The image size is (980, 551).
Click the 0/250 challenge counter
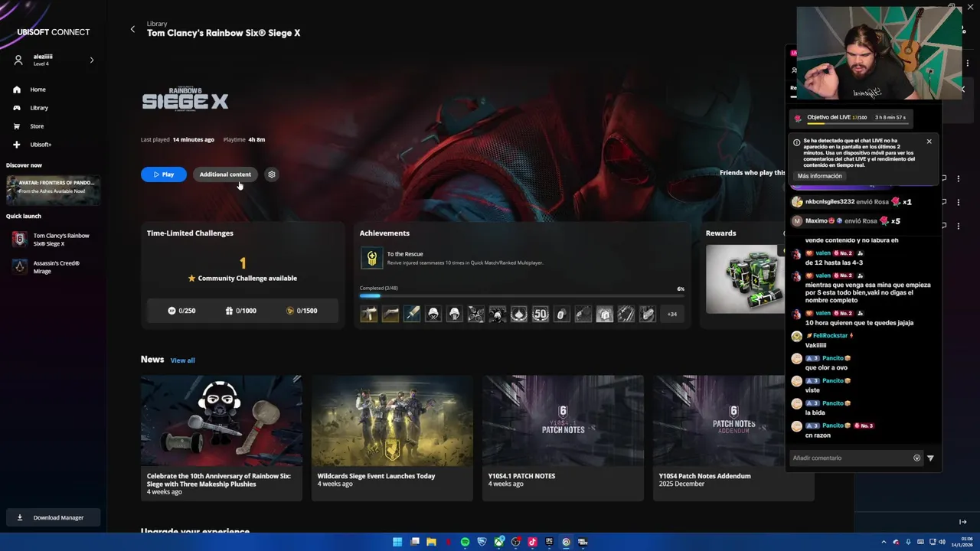click(x=181, y=311)
